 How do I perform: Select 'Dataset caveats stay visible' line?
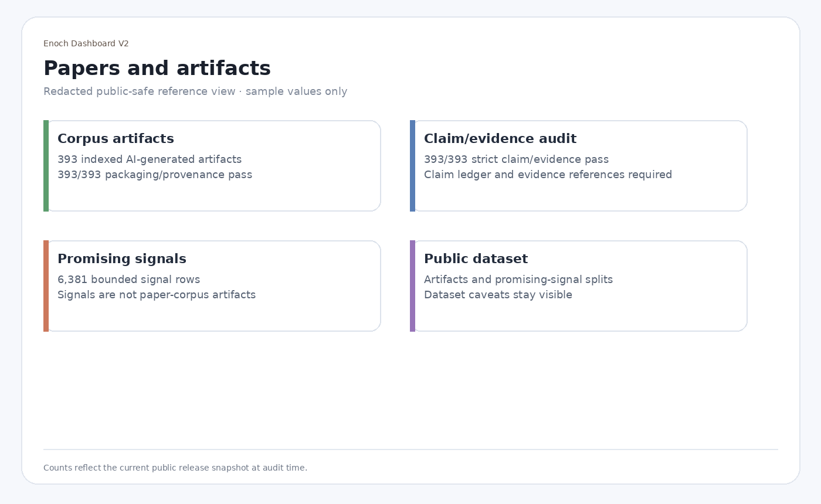click(498, 295)
